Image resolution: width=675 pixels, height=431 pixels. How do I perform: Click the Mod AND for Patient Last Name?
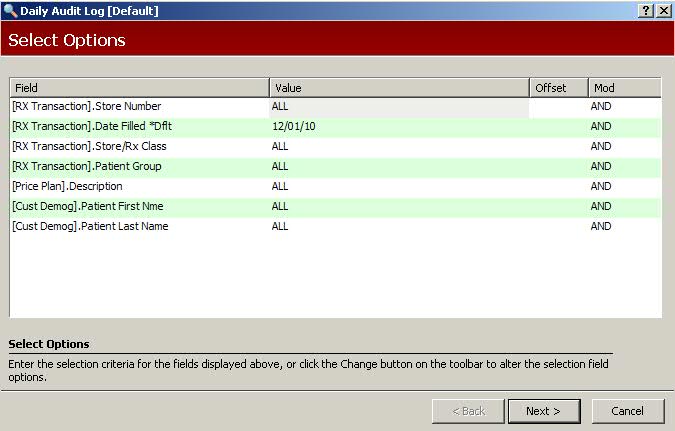(601, 226)
